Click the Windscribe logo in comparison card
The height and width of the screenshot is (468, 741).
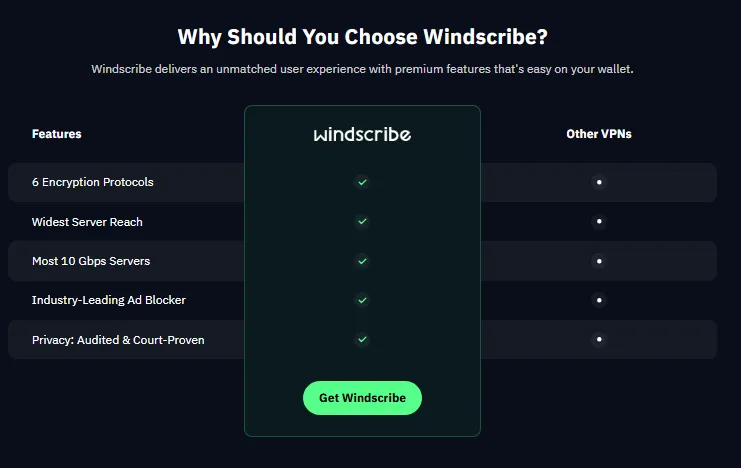click(362, 134)
